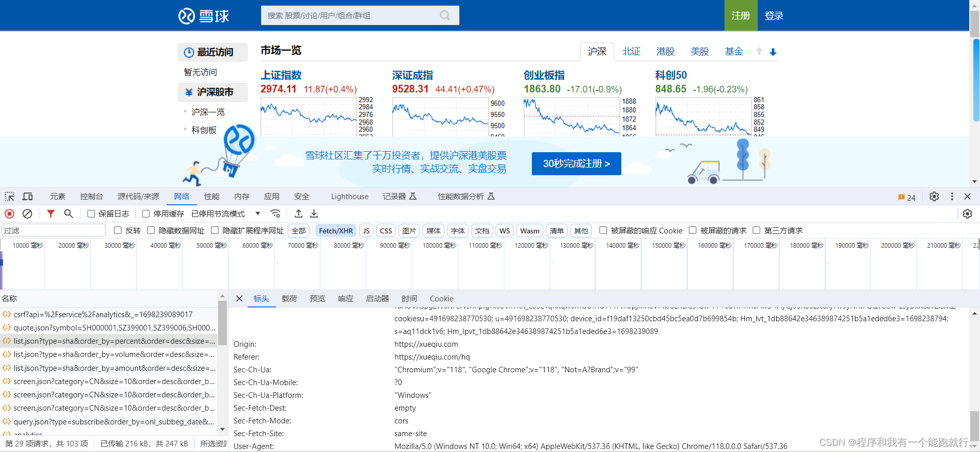Click the site search box
Viewport: 980px width, 452px height.
click(x=360, y=15)
